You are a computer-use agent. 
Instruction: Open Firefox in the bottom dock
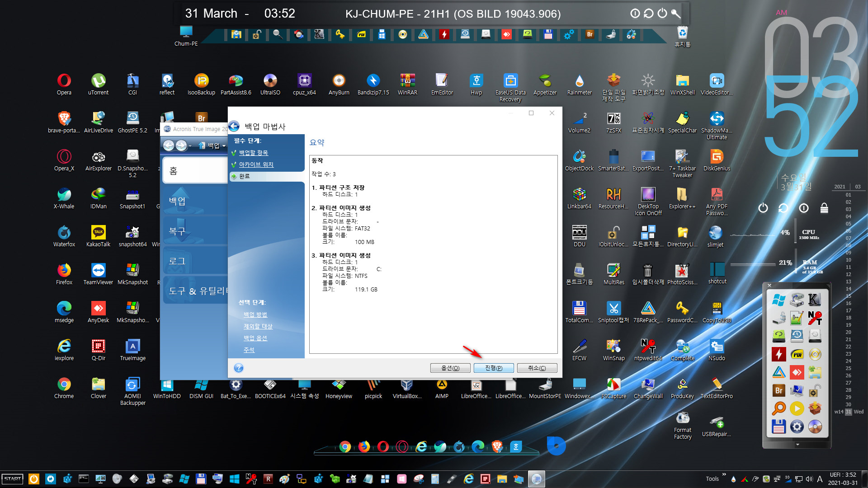tap(364, 447)
